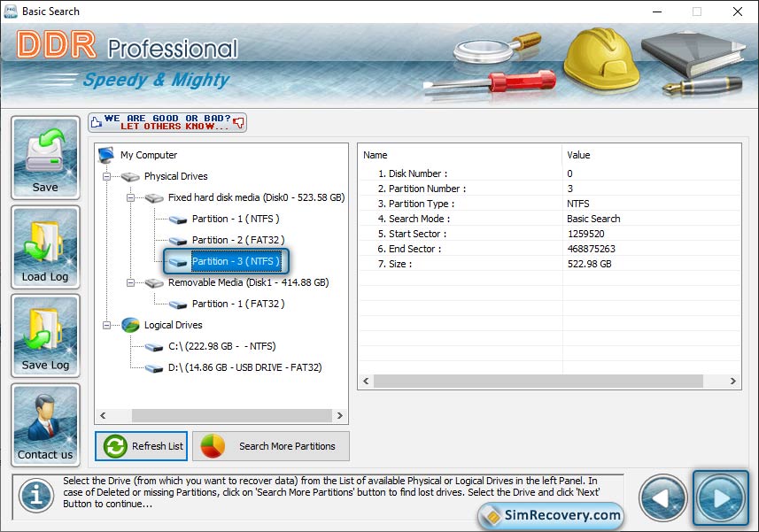Screen dimensions: 759x532
Task: Click the My Computer monitor icon
Action: click(x=106, y=155)
